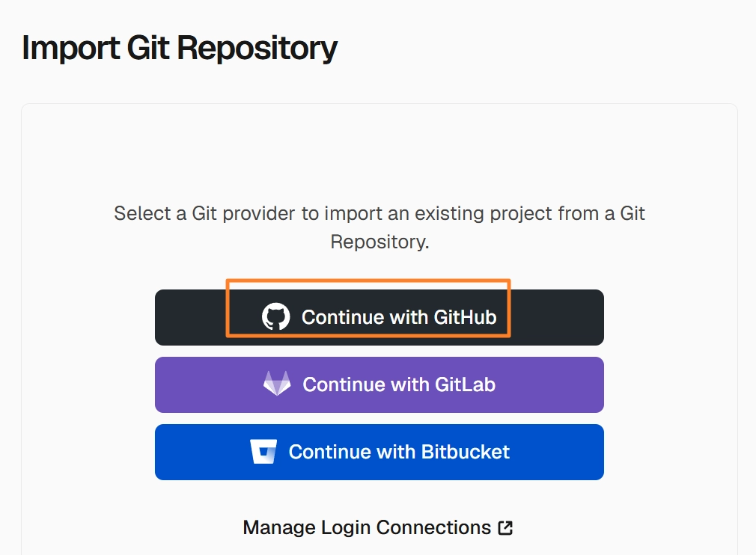Choose Continue with GitHub
The image size is (756, 555).
(x=379, y=317)
